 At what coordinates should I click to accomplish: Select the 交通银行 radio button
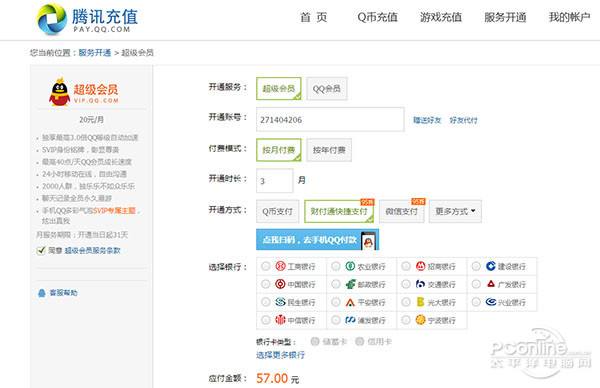coord(406,284)
